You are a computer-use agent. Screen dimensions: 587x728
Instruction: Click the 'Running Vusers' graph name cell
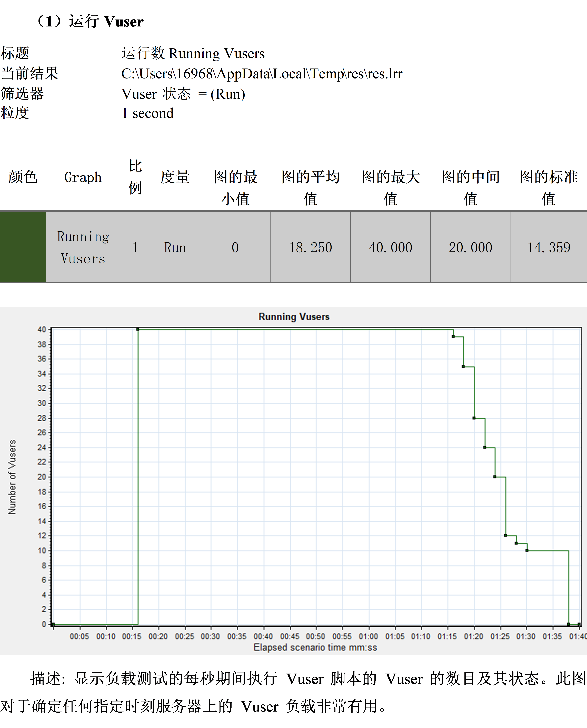click(83, 247)
